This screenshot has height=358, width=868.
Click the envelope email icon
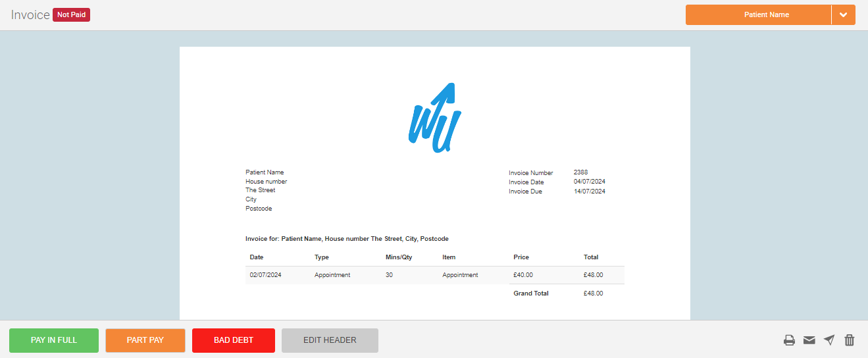pyautogui.click(x=809, y=340)
